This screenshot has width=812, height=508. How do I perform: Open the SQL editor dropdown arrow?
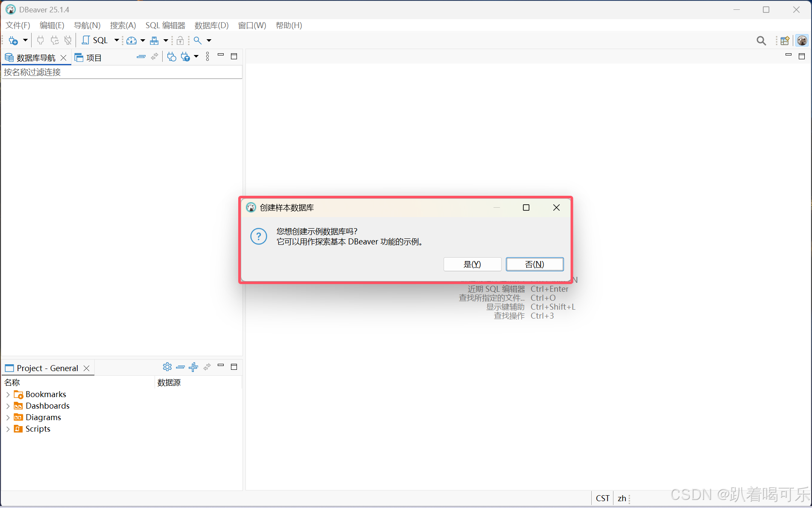point(116,40)
